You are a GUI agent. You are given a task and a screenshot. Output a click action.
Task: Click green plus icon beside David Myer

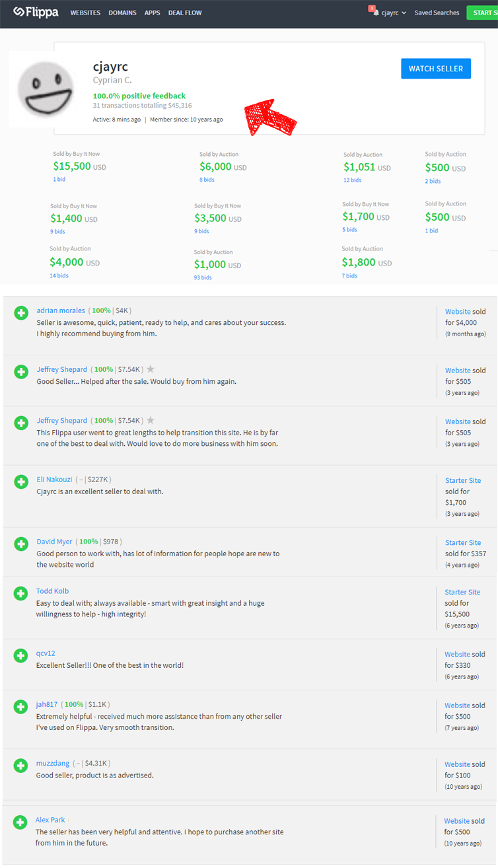(21, 544)
